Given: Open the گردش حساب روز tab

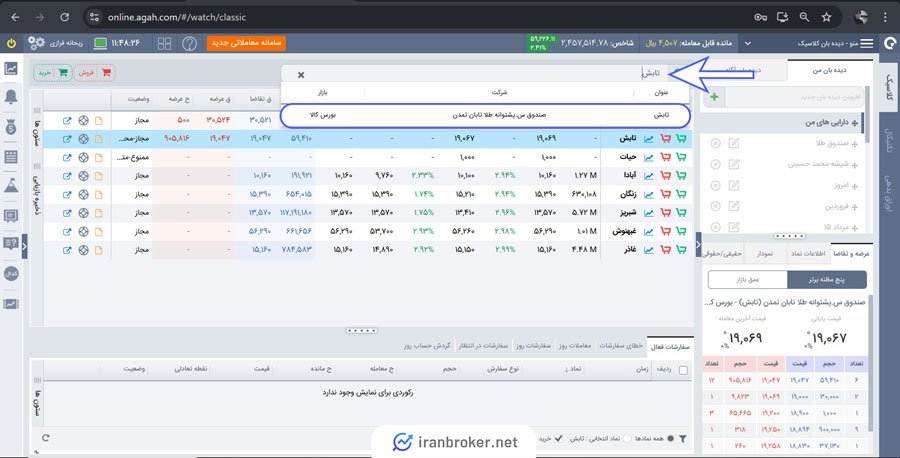Looking at the screenshot, I should pos(426,346).
